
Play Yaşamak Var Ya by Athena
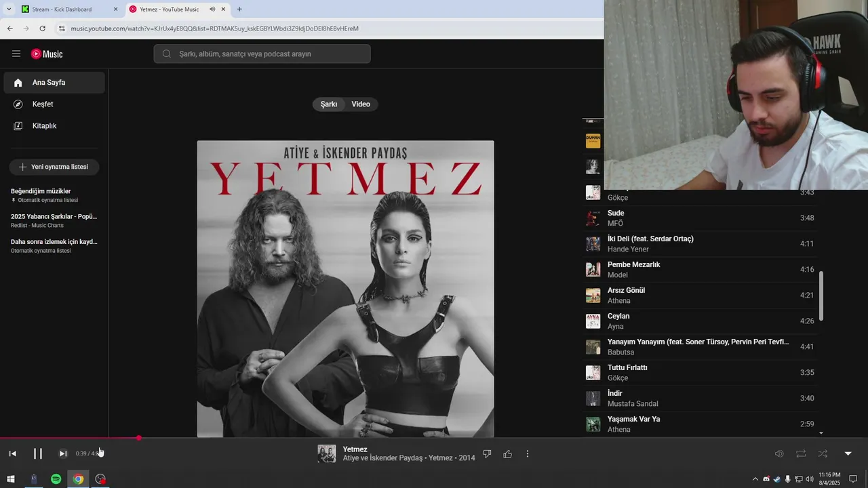click(x=700, y=424)
